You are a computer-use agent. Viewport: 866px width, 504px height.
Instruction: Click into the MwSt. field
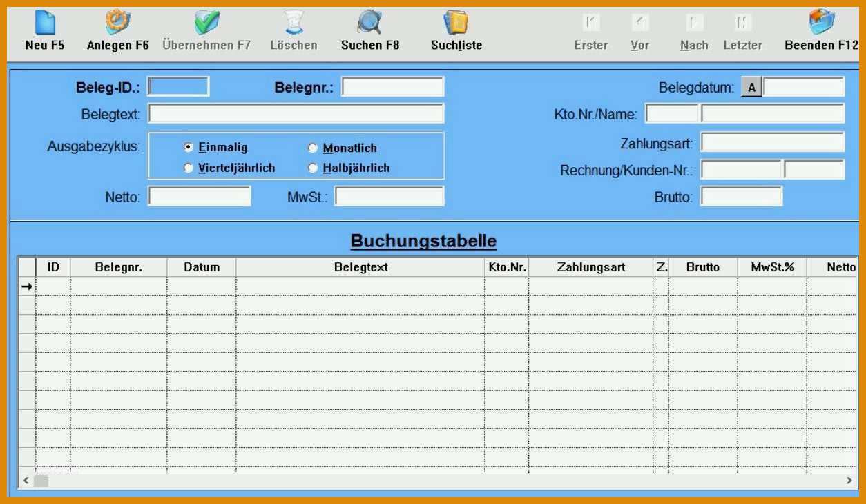tap(389, 196)
